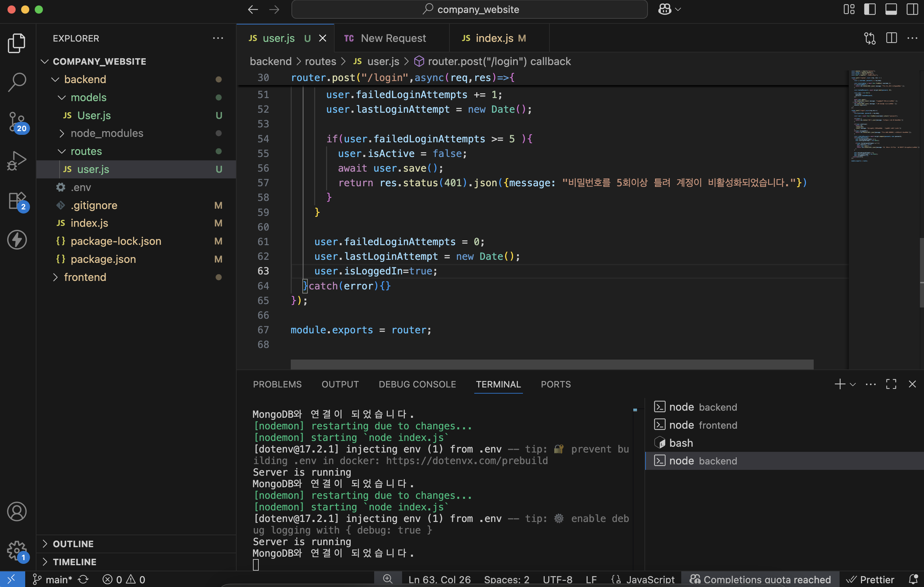
Task: Select user.js under routes folder
Action: [136, 169]
